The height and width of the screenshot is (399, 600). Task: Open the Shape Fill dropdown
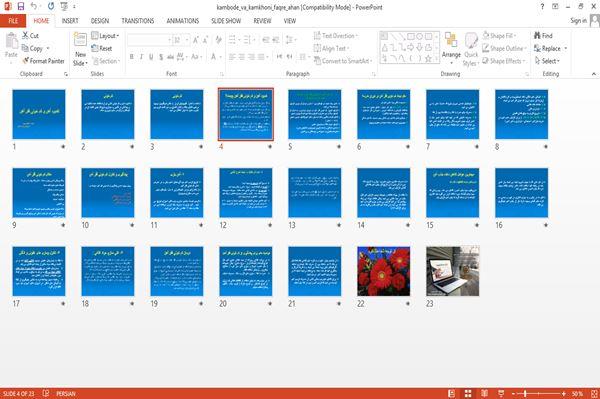point(500,36)
